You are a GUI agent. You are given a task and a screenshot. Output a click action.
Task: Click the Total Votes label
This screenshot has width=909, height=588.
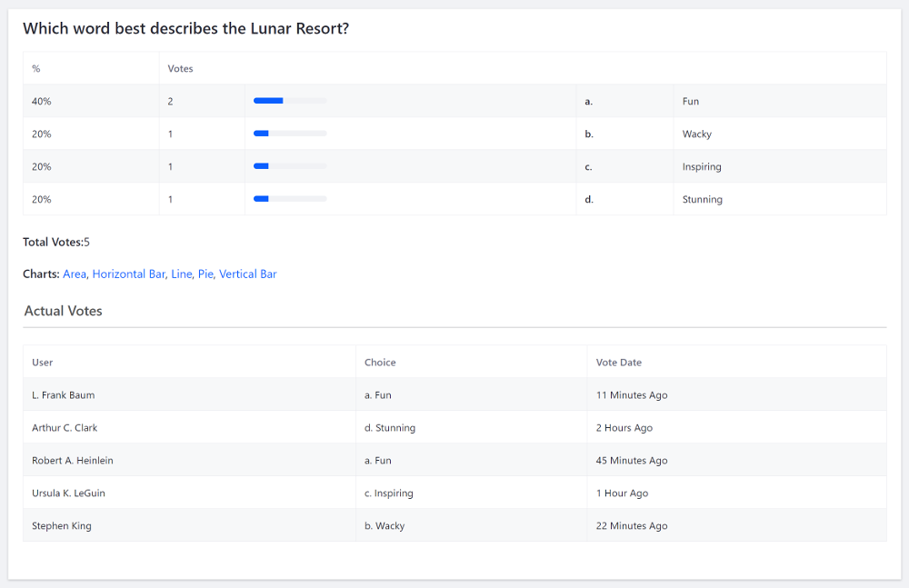[x=53, y=242]
